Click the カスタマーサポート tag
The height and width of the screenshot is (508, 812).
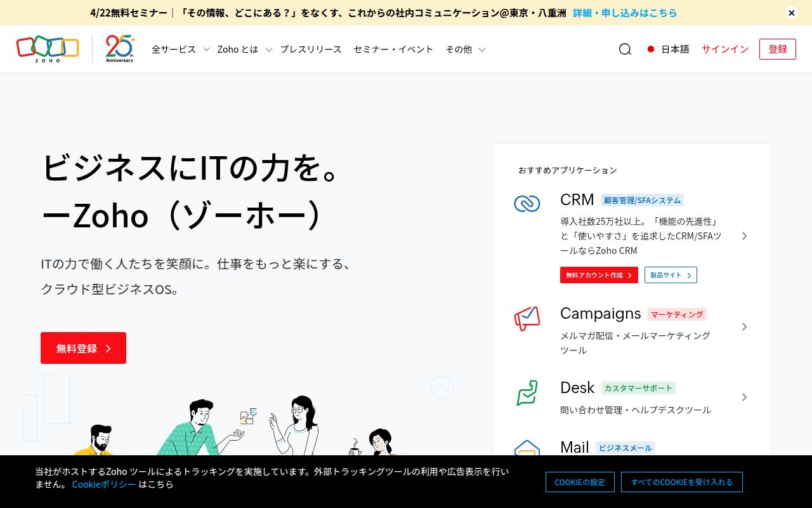click(x=638, y=388)
